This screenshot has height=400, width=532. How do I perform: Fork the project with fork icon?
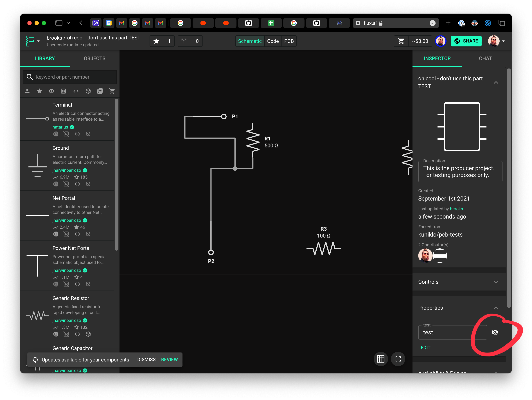tap(184, 41)
